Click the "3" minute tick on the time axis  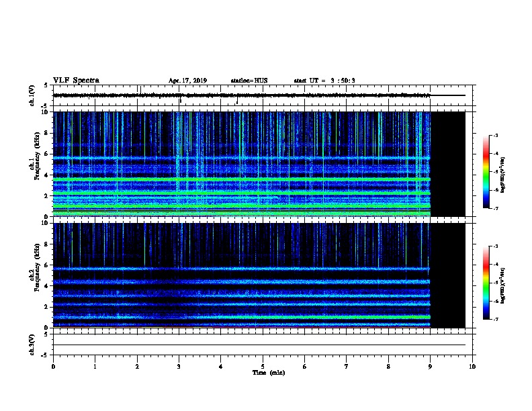(x=179, y=367)
